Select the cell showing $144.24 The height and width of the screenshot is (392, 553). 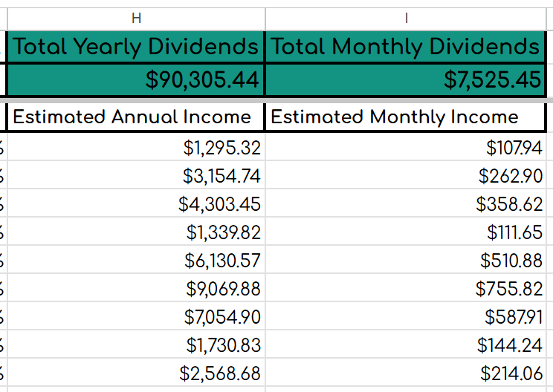[406, 344]
